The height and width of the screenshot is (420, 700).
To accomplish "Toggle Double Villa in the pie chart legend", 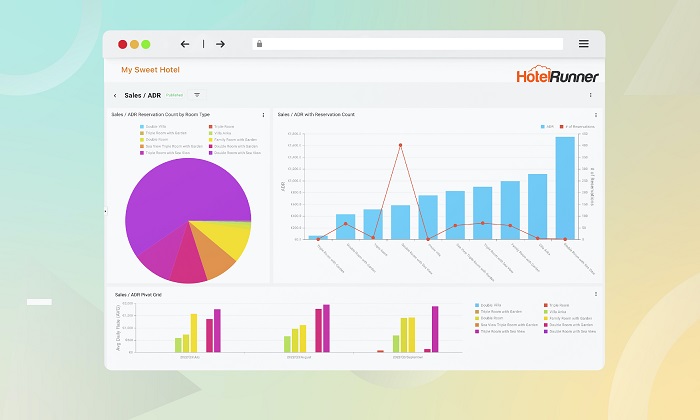I will pos(153,127).
